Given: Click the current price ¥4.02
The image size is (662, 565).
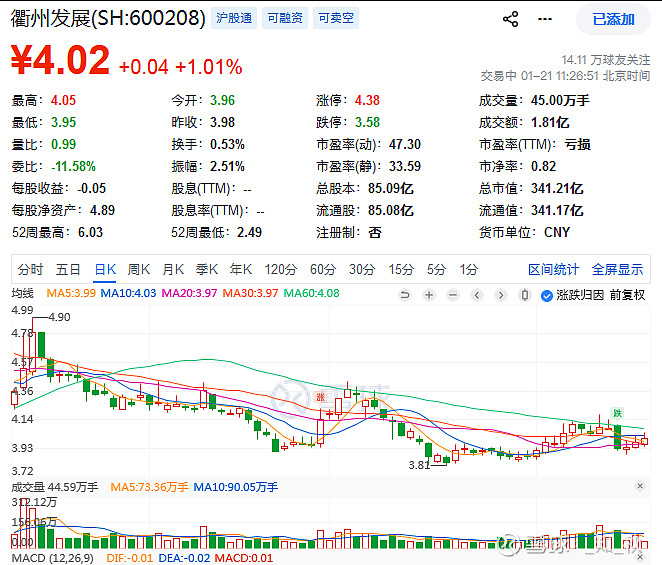Looking at the screenshot, I should tap(60, 60).
